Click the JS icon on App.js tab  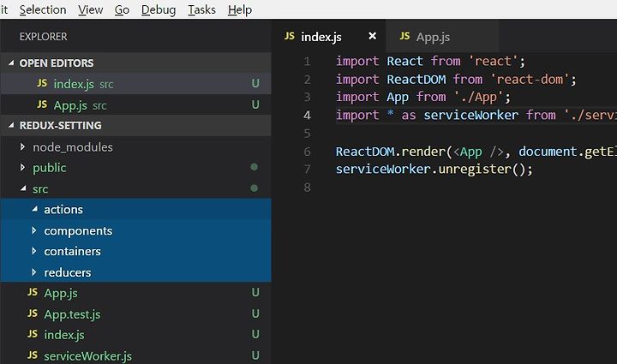click(x=404, y=36)
